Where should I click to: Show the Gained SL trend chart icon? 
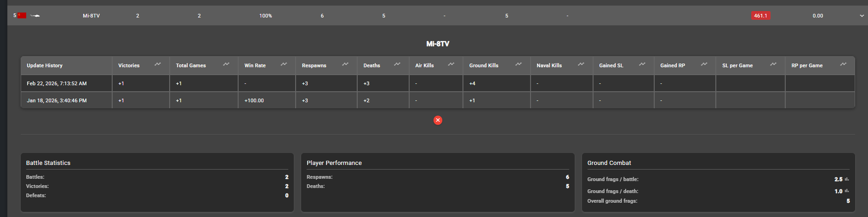point(642,65)
